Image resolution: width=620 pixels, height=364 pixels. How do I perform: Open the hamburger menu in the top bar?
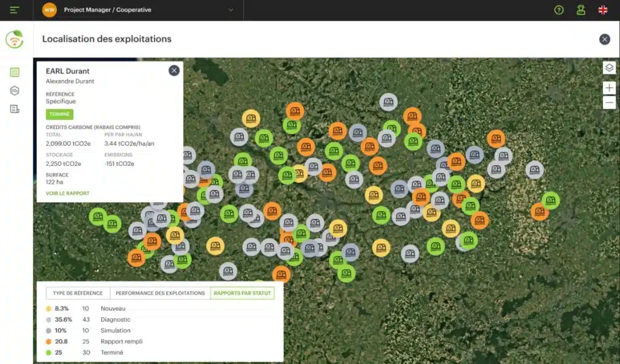pyautogui.click(x=15, y=10)
